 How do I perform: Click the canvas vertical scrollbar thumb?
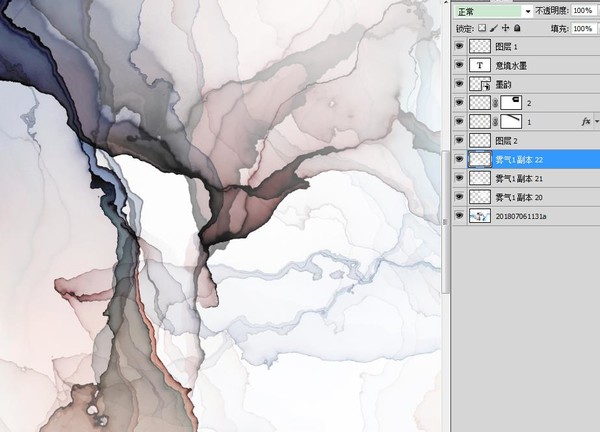pos(445,222)
